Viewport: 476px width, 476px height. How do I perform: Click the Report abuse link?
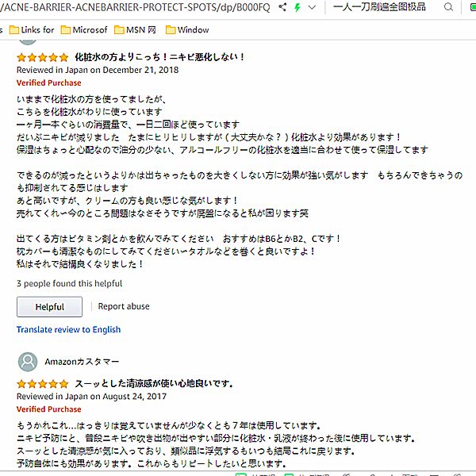tap(124, 306)
